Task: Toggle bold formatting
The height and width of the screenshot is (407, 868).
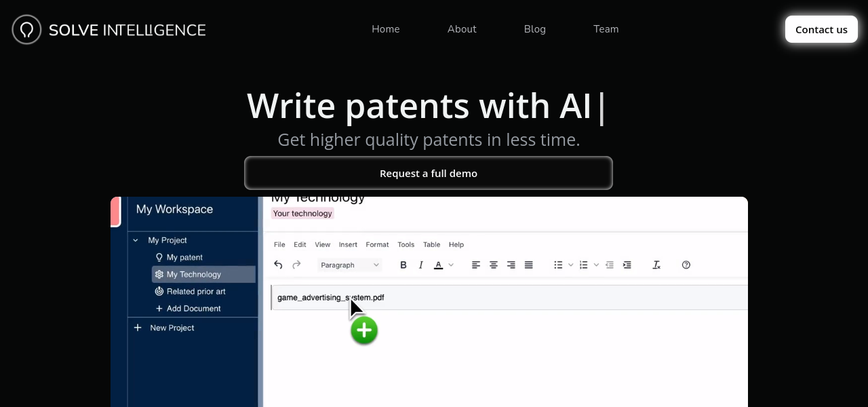Action: [403, 265]
